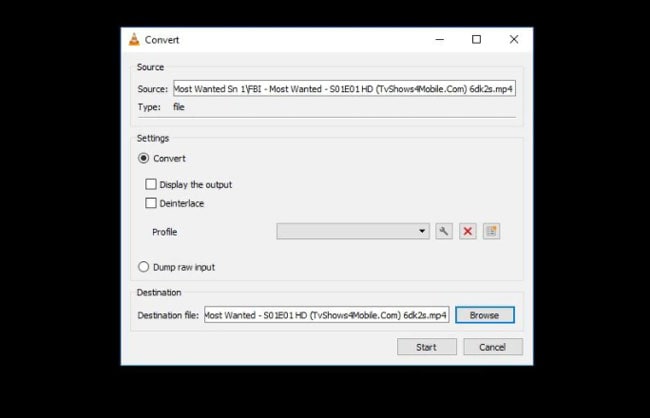Close the Convert dialog window
This screenshot has height=418, width=650.
[x=514, y=40]
